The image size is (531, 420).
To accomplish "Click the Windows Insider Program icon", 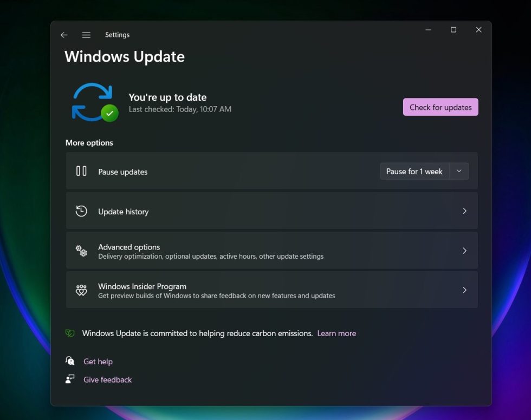I will tap(81, 290).
